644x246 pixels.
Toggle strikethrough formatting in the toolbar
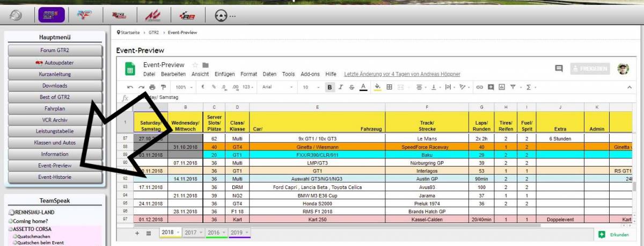point(352,87)
